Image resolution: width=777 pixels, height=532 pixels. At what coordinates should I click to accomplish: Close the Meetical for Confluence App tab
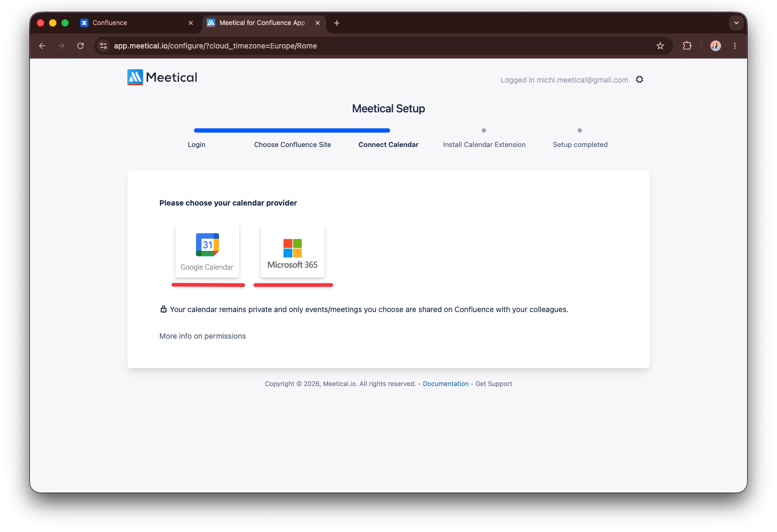pyautogui.click(x=318, y=23)
